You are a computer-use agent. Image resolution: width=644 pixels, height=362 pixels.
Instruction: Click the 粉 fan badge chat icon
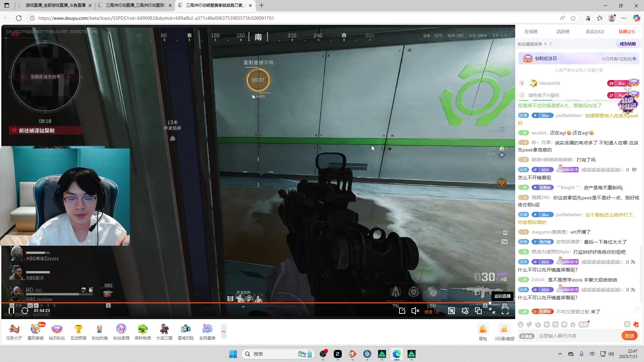pyautogui.click(x=547, y=324)
